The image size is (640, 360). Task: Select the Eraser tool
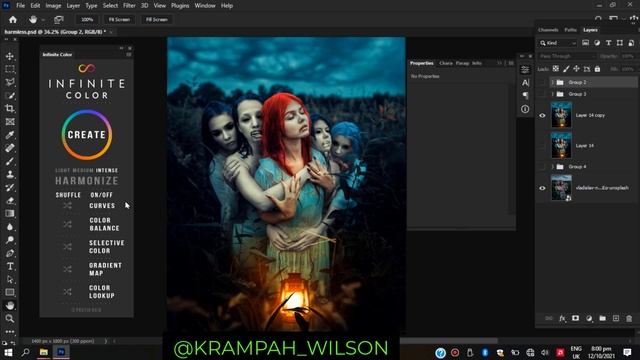click(10, 200)
